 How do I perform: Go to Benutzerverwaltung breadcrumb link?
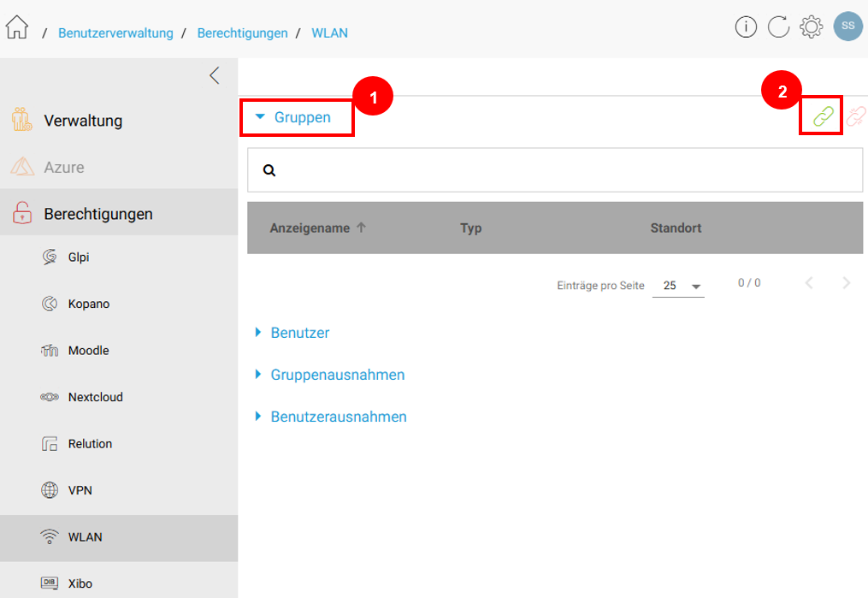pyautogui.click(x=115, y=33)
